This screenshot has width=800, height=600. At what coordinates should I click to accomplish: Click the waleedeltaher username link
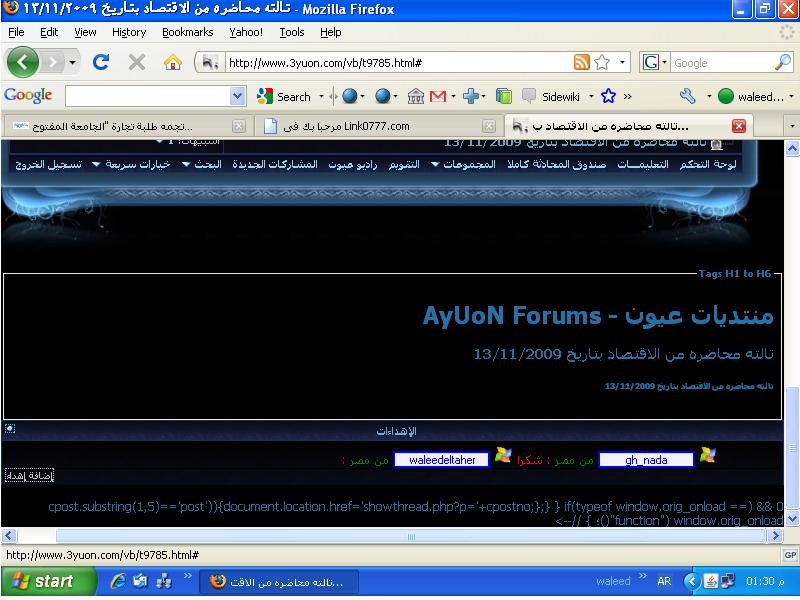[441, 459]
